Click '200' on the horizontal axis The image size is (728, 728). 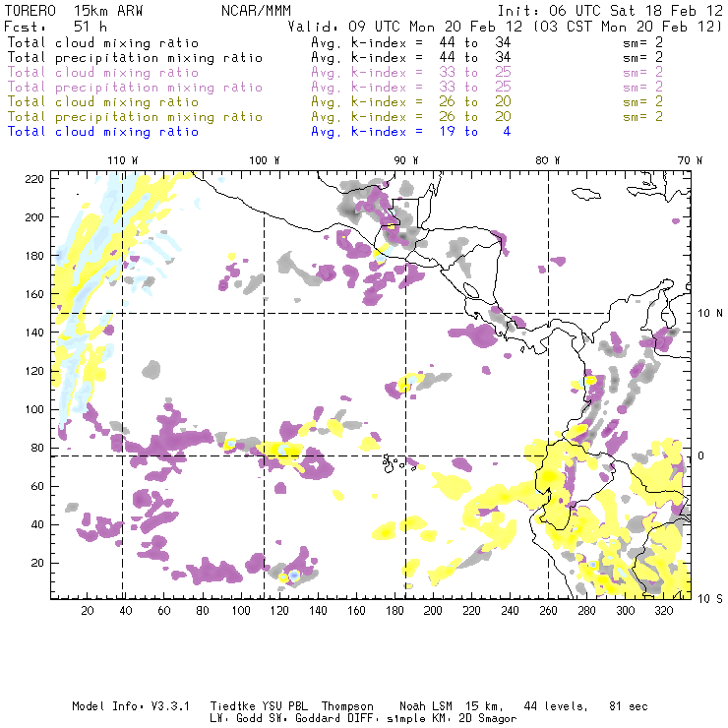(x=433, y=610)
